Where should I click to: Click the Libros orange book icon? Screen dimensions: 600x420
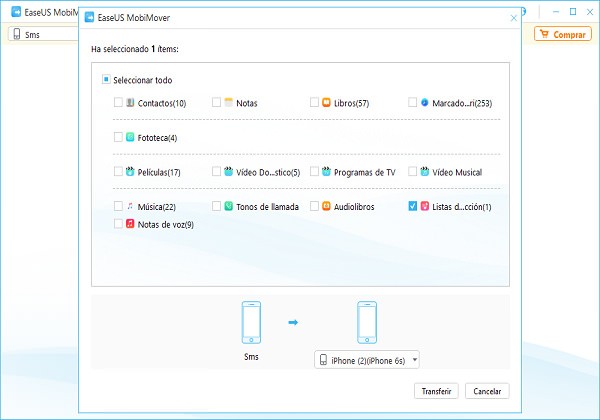(326, 102)
